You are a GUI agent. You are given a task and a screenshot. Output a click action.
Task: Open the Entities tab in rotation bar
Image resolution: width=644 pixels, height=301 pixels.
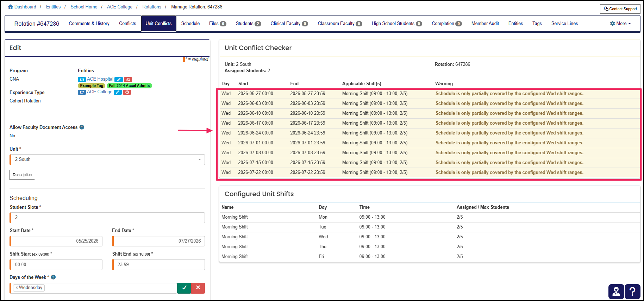pyautogui.click(x=515, y=24)
